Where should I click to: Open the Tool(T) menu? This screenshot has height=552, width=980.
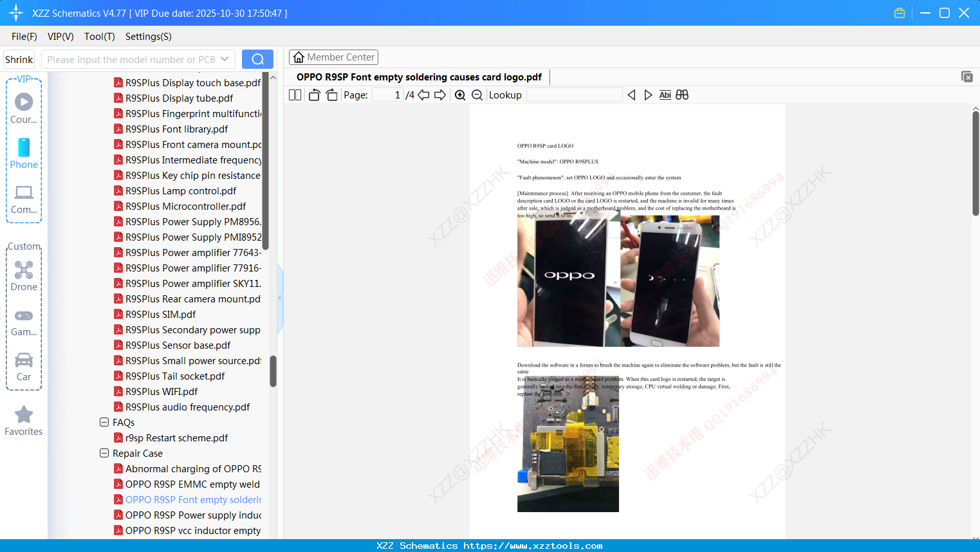coord(100,36)
